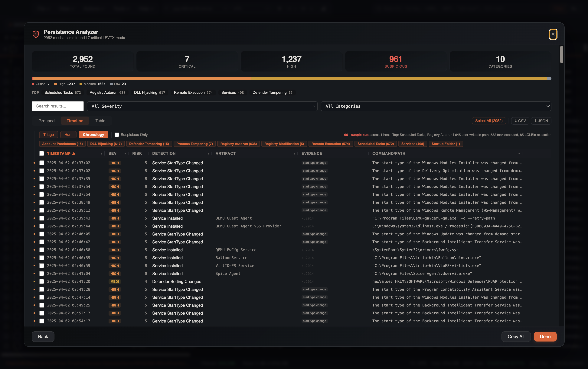
Task: Open the All Severity dropdown
Action: 202,106
